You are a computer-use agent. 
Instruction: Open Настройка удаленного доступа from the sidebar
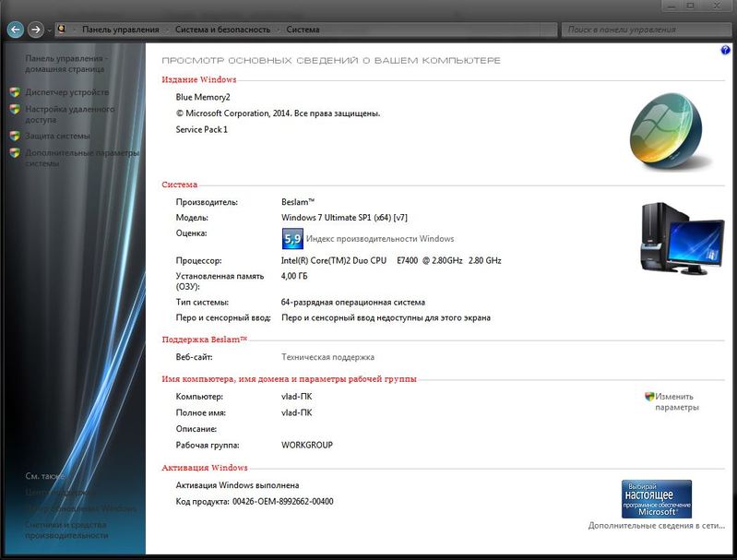pyautogui.click(x=66, y=113)
